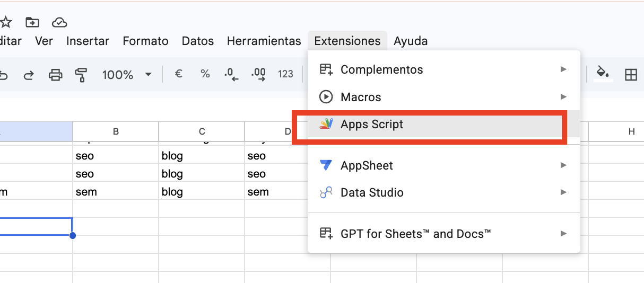Click the Macros submenu arrow

(x=563, y=97)
